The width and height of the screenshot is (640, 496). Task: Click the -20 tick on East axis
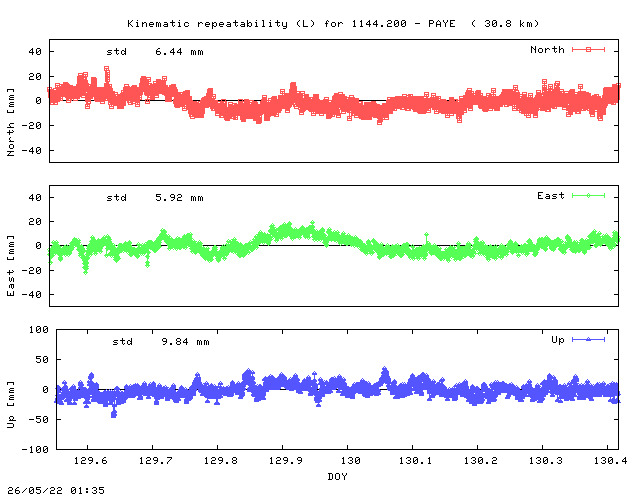pyautogui.click(x=31, y=270)
